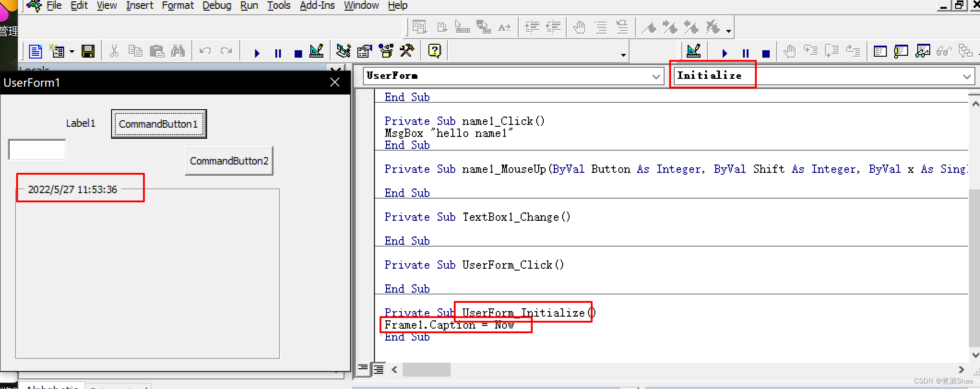Screen dimensions: 980x389
Task: Click the Redo arrow icon
Action: click(226, 51)
